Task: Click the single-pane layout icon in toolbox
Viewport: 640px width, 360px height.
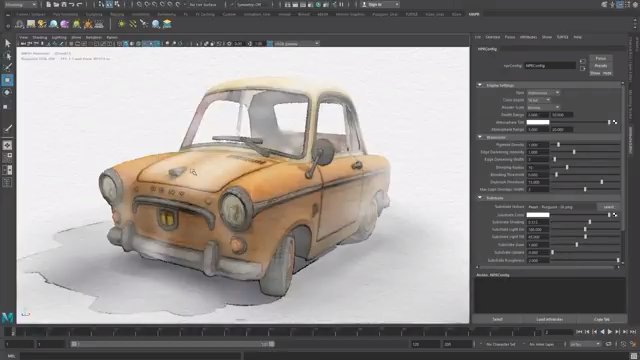Action: pyautogui.click(x=7, y=145)
